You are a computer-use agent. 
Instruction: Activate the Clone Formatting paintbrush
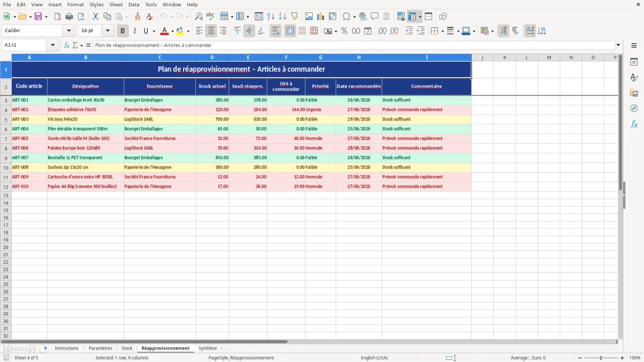(x=138, y=17)
